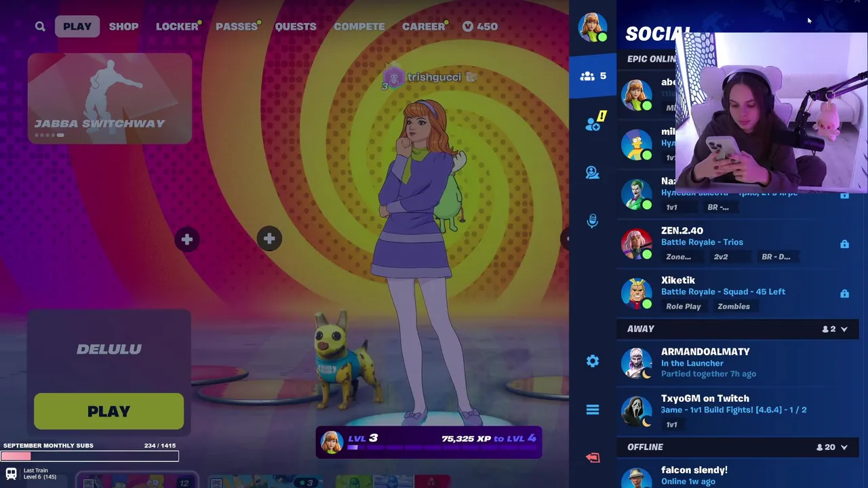Click ZEN.2.40 Battle Royale - Trios status

click(x=702, y=242)
